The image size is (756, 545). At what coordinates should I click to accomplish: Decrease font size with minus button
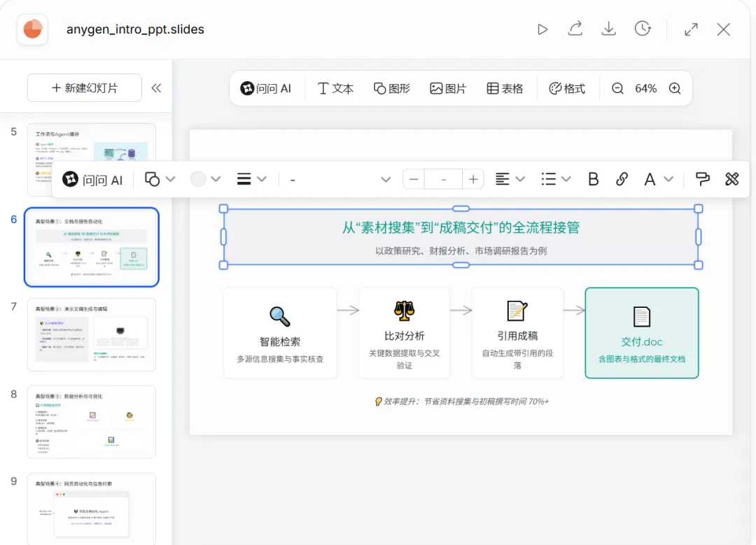pyautogui.click(x=413, y=179)
